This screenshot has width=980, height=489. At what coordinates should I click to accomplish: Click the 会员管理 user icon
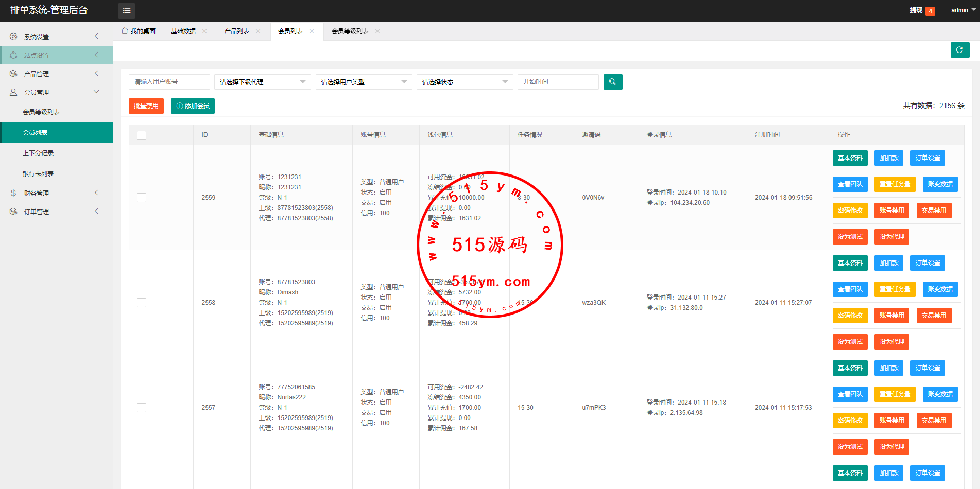13,92
